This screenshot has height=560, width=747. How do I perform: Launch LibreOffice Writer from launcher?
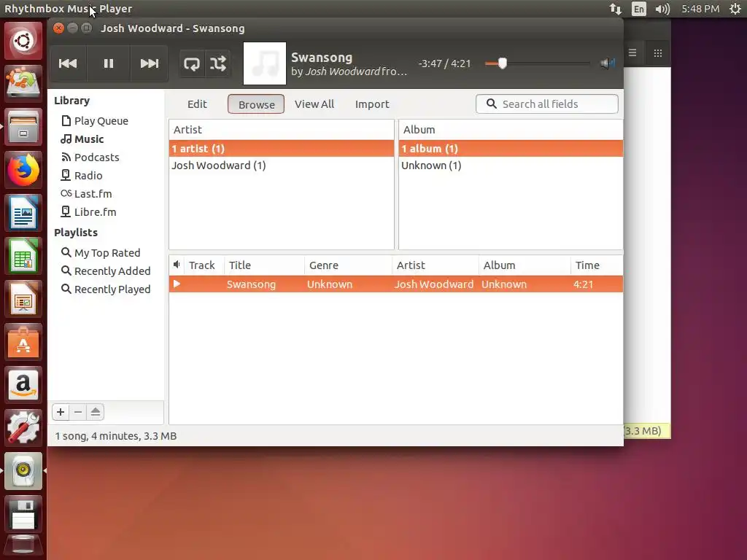[23, 213]
